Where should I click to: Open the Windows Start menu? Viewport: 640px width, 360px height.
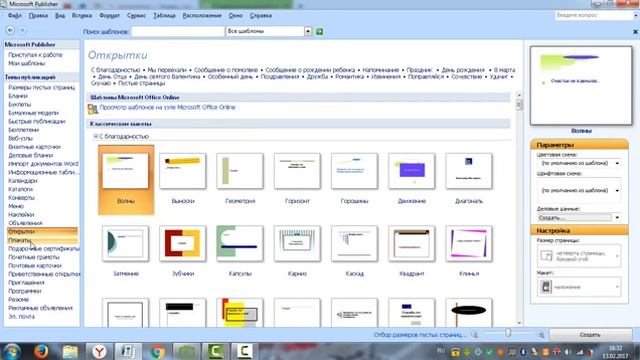click(11, 351)
